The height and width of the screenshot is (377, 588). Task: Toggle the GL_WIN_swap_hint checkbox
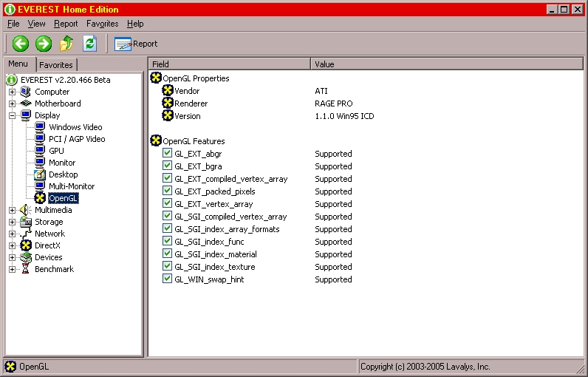[x=167, y=279]
